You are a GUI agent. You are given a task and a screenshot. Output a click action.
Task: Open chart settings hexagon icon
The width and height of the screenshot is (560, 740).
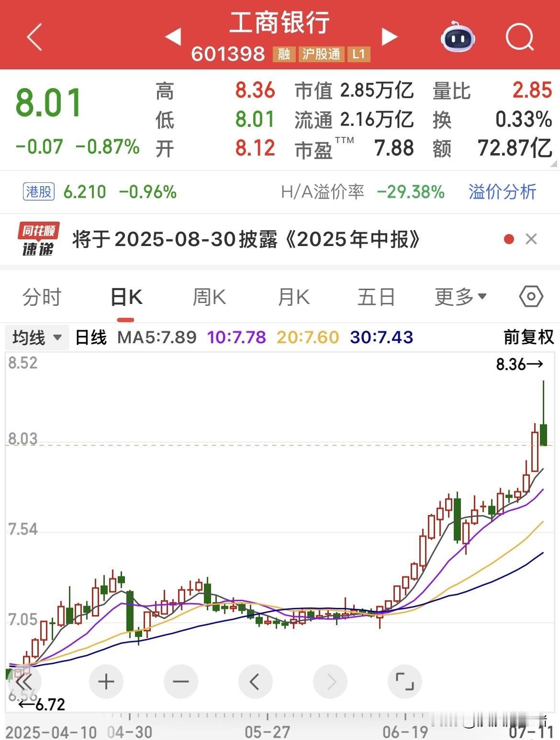[x=531, y=297]
